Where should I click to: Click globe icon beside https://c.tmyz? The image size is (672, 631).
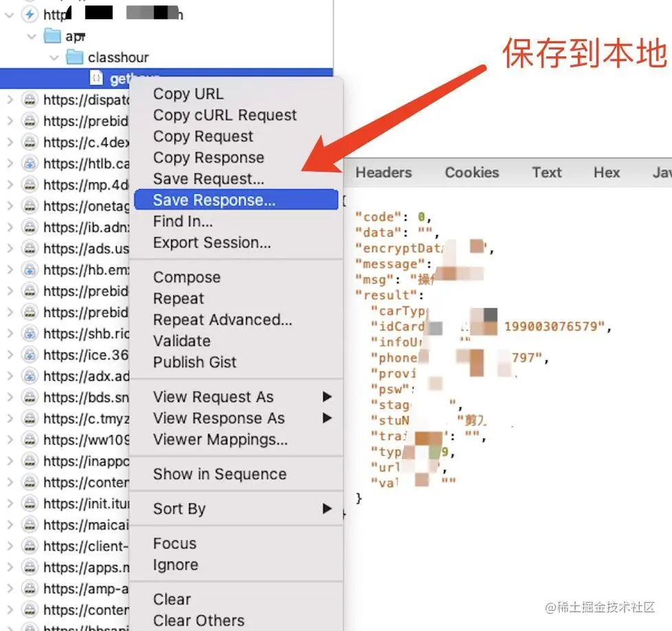[x=30, y=419]
